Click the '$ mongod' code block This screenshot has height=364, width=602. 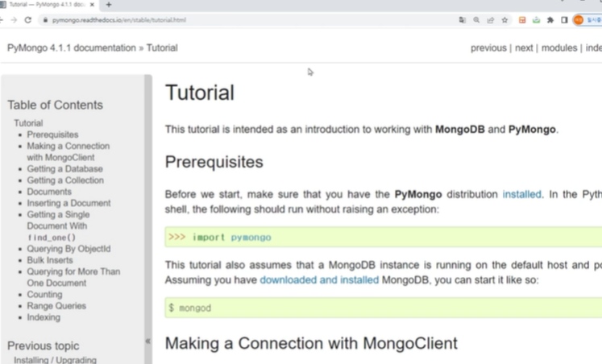coord(383,308)
